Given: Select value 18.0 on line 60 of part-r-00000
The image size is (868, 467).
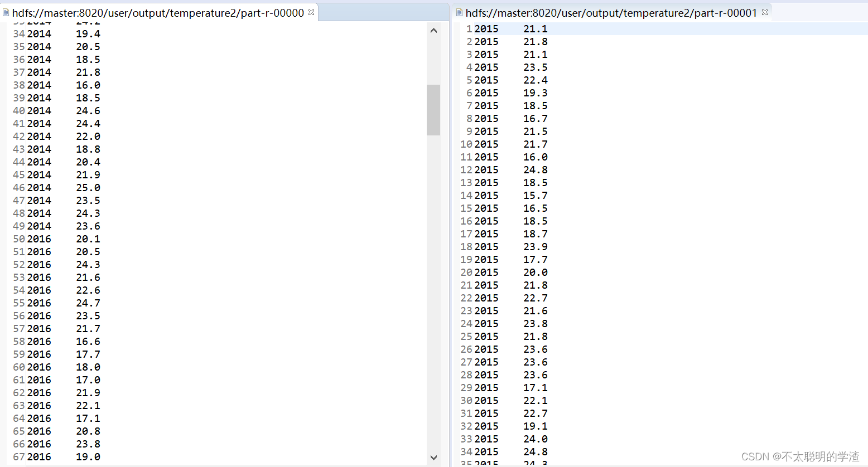Looking at the screenshot, I should 88,367.
